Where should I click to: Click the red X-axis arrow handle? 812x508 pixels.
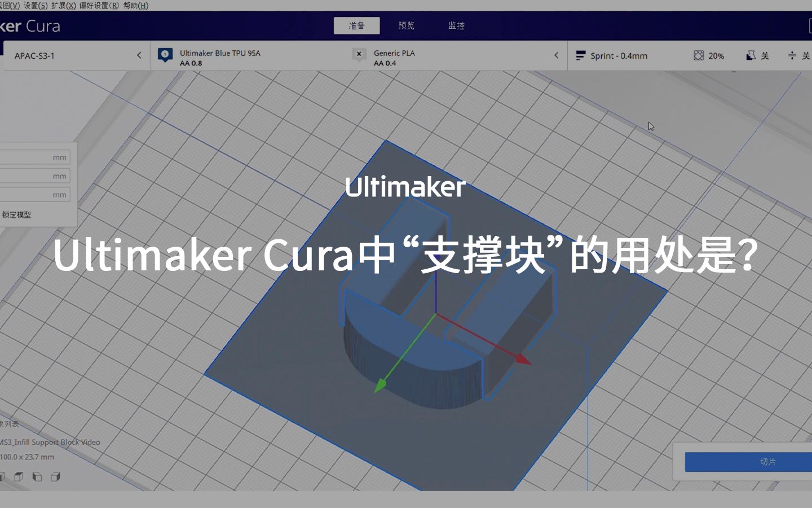coord(522,359)
